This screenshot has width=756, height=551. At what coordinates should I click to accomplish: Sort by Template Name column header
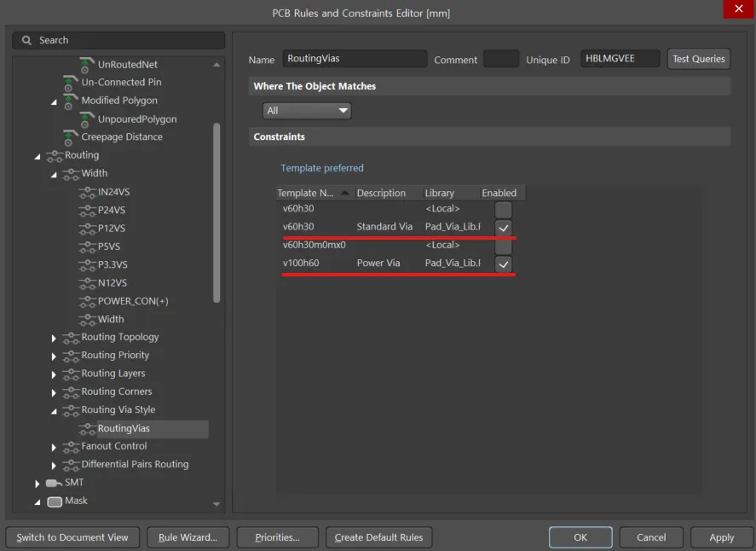click(x=315, y=193)
